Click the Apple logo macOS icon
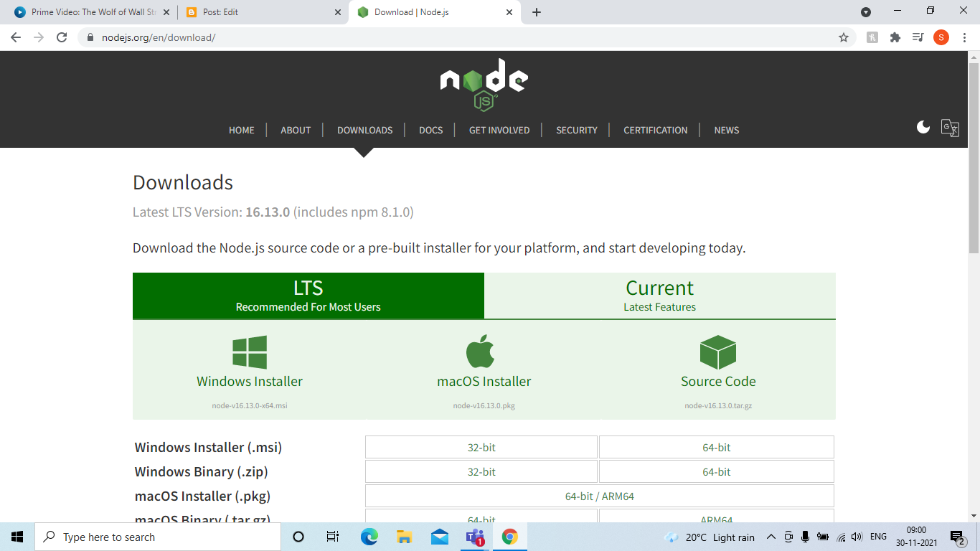This screenshot has width=980, height=551. pyautogui.click(x=481, y=352)
